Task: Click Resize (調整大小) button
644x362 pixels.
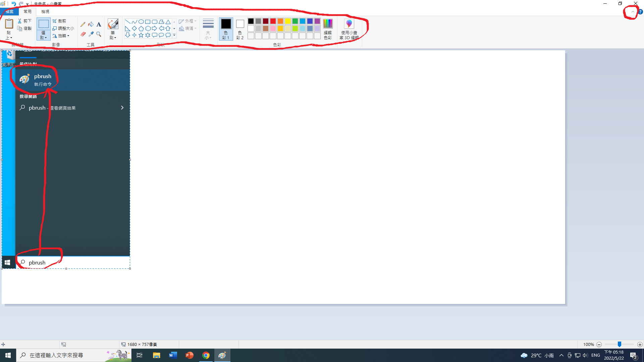Action: tap(63, 28)
